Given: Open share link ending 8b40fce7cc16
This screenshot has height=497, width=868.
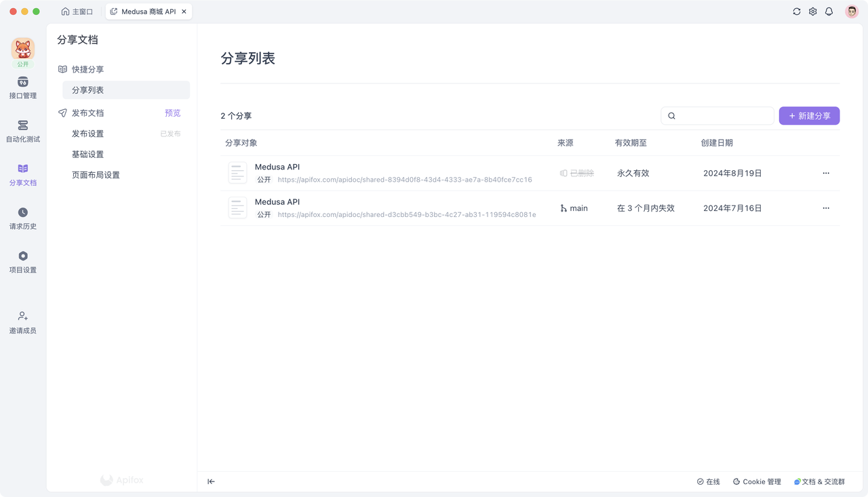Looking at the screenshot, I should point(405,180).
